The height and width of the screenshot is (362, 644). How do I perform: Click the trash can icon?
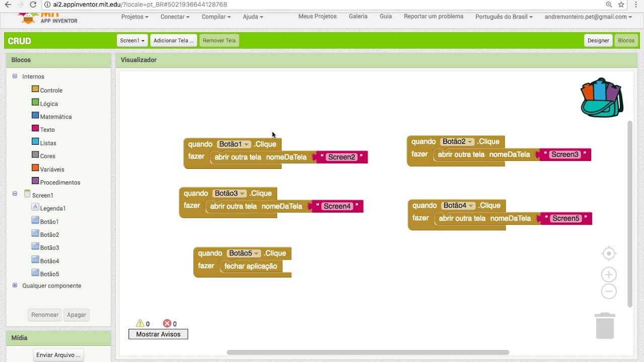coord(605,326)
